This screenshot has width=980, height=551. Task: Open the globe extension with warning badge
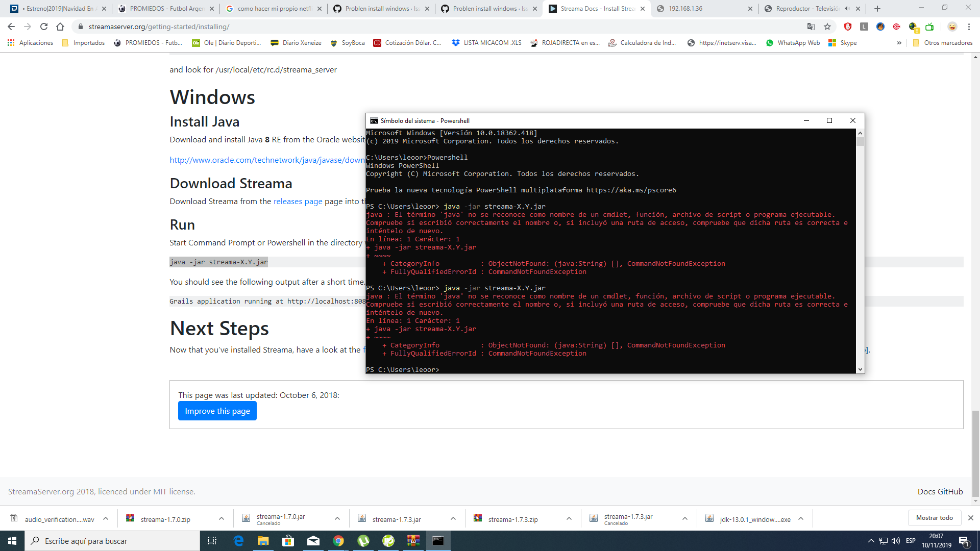pos(913,27)
